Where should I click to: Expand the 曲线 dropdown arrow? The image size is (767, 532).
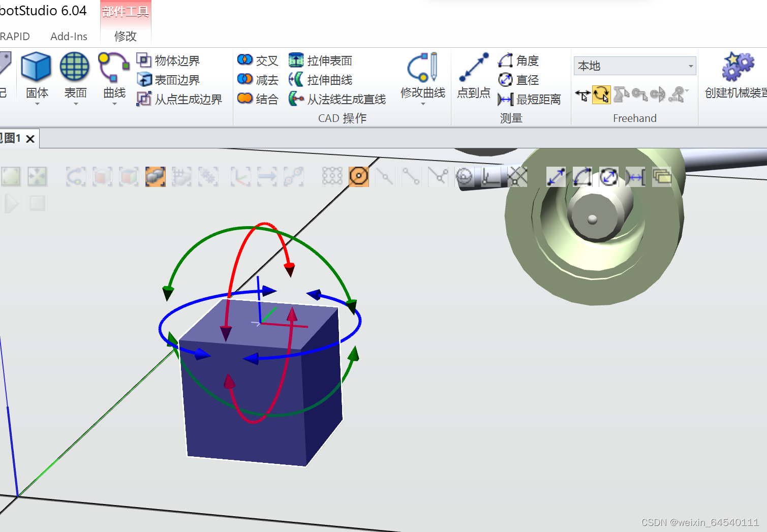tap(114, 104)
